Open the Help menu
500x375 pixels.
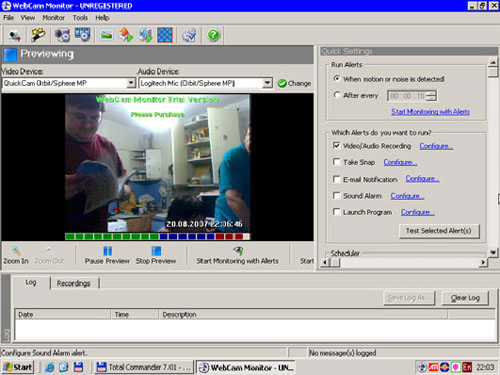[x=102, y=18]
